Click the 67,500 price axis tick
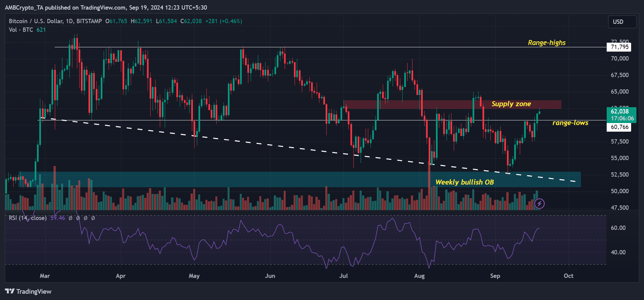 pyautogui.click(x=620, y=75)
